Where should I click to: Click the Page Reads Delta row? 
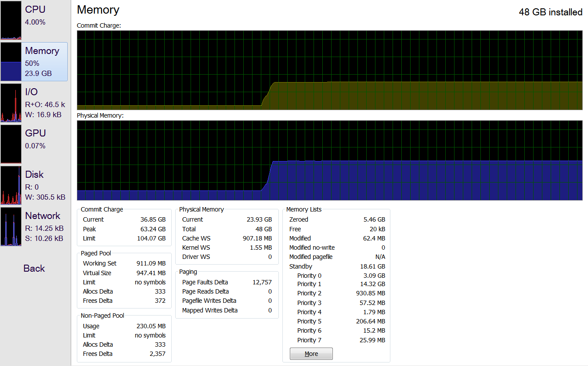(227, 291)
